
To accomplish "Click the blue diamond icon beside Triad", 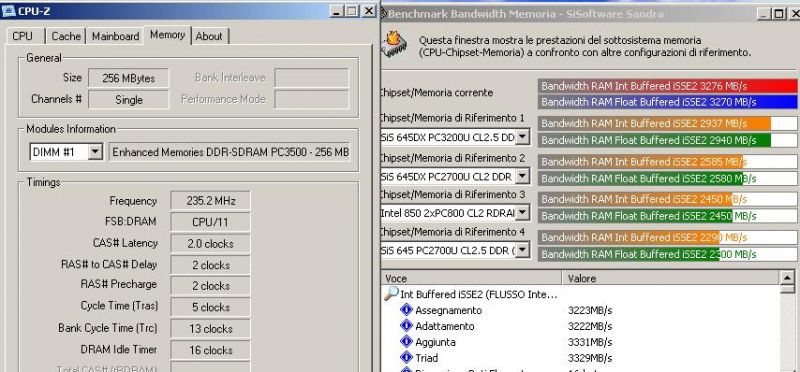I will coord(406,358).
